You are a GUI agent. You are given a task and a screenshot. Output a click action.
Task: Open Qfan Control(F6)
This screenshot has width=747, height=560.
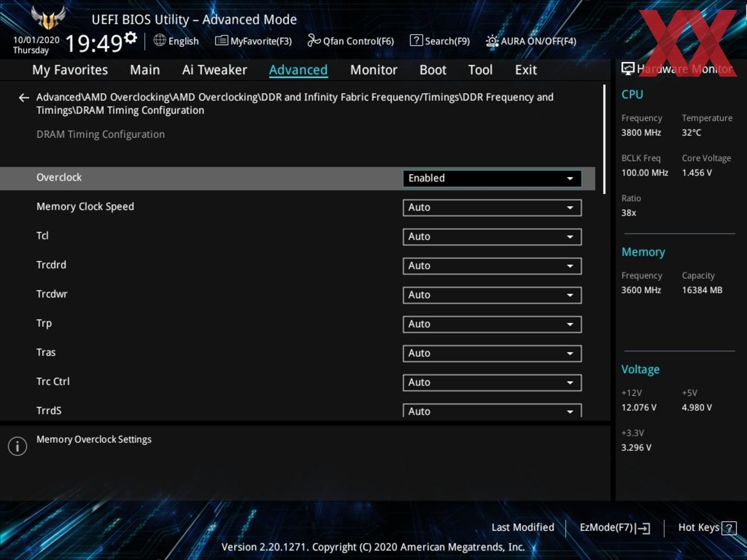click(x=350, y=41)
